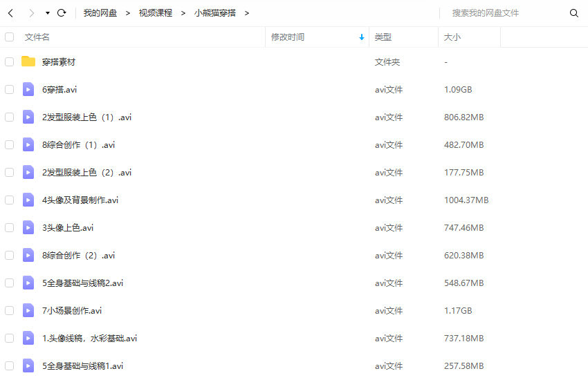
Task: Click the 穿搭素材 folder icon
Action: [x=28, y=61]
